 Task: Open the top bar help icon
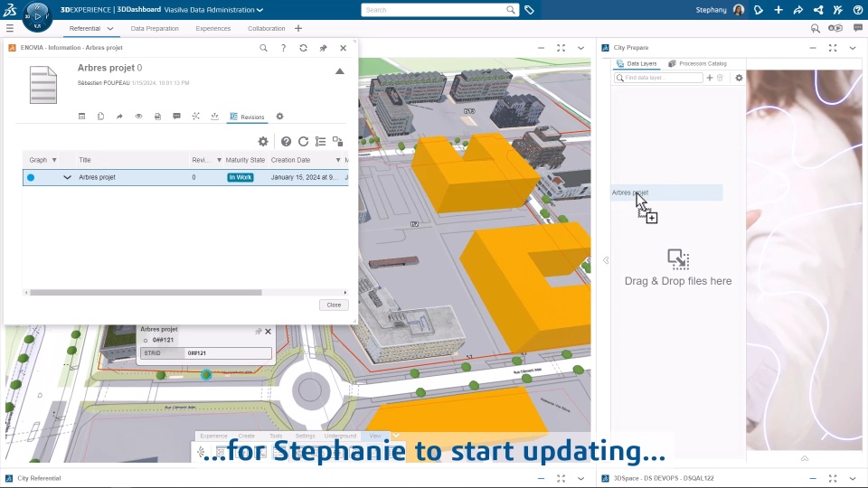tap(858, 10)
